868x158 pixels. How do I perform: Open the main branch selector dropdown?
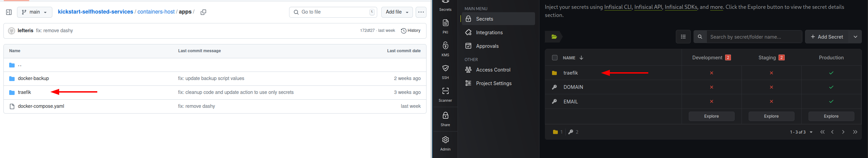35,12
